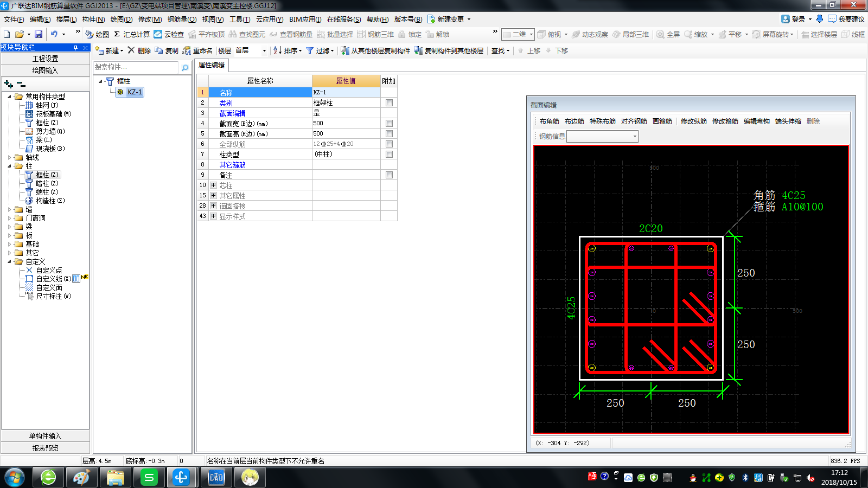Image resolution: width=868 pixels, height=488 pixels.
Task: Edit KZ-1 name value cell
Action: [x=346, y=92]
